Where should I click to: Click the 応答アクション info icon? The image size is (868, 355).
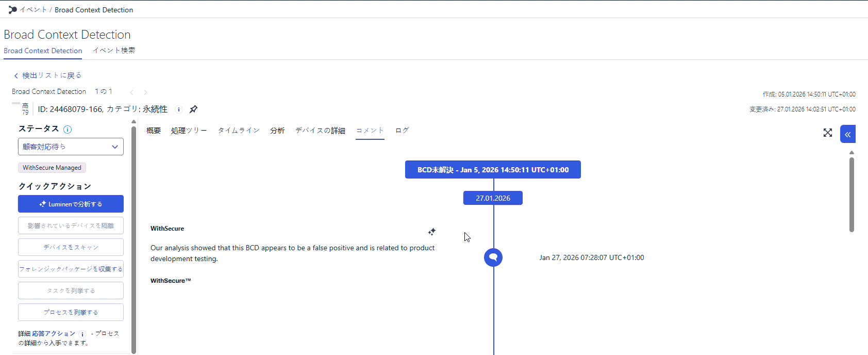click(x=82, y=334)
